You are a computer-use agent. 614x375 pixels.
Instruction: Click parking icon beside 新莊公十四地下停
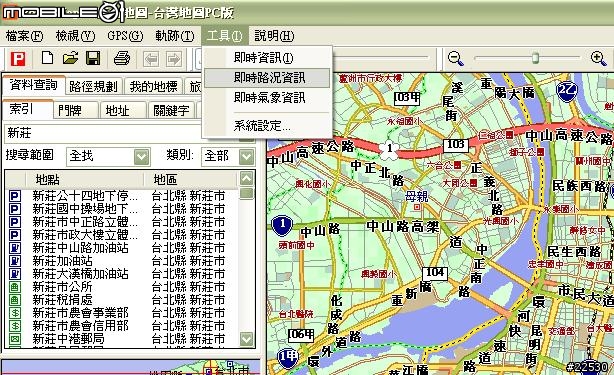15,196
